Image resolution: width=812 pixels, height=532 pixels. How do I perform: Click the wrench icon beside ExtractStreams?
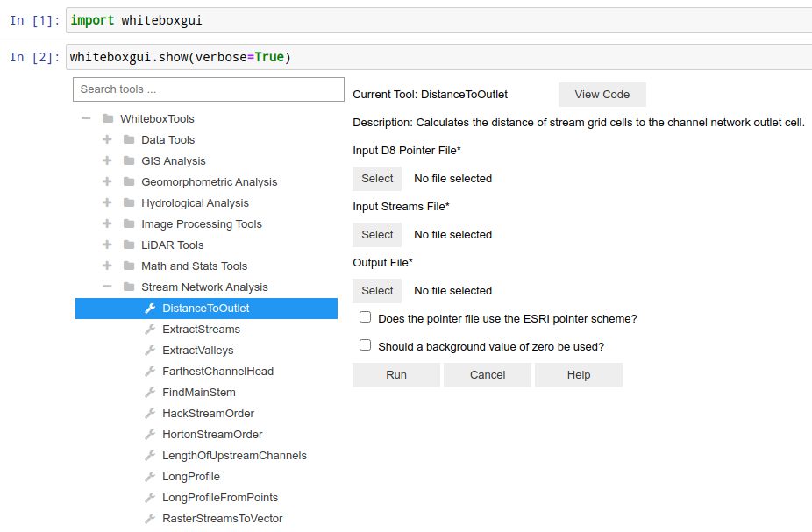click(x=150, y=330)
